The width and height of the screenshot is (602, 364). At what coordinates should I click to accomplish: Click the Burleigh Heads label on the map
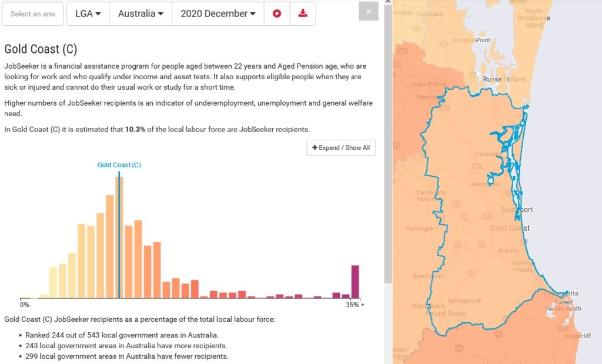[x=523, y=266]
